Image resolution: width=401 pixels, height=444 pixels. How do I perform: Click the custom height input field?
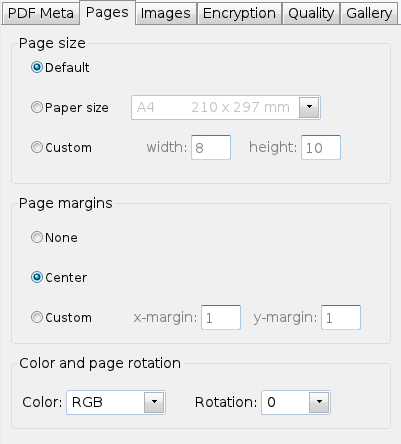click(x=321, y=147)
